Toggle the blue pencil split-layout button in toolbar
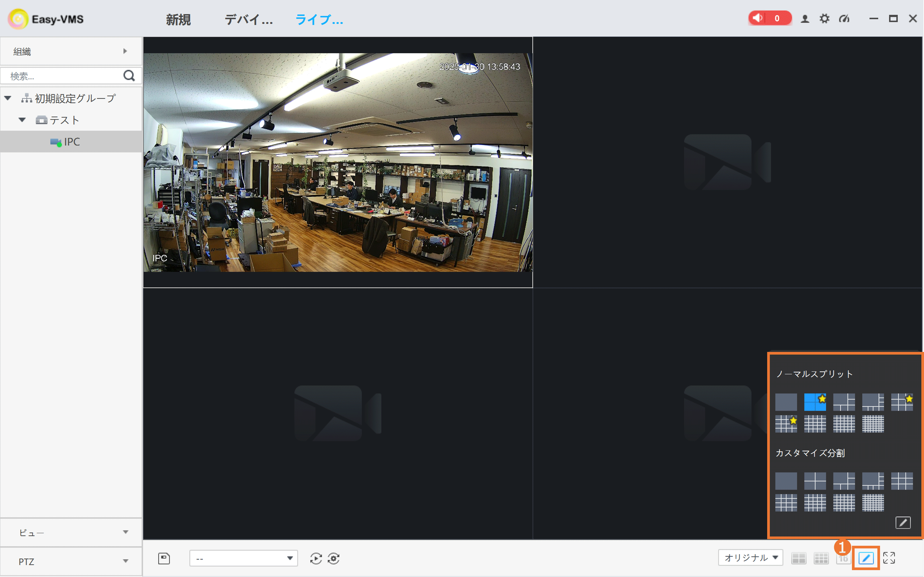Viewport: 924px width, 577px height. (866, 558)
